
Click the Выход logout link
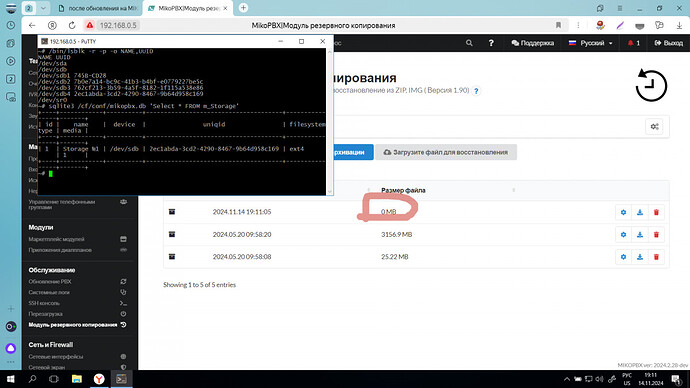(x=669, y=43)
